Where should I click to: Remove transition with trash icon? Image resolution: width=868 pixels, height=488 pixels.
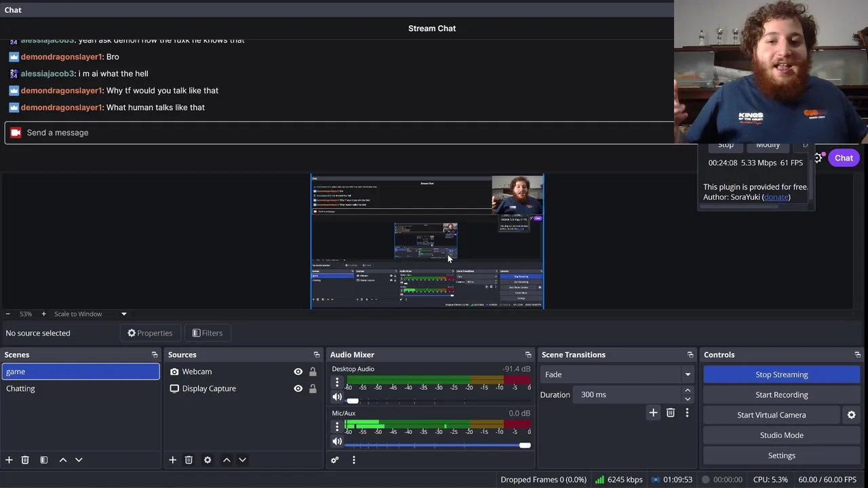(670, 412)
